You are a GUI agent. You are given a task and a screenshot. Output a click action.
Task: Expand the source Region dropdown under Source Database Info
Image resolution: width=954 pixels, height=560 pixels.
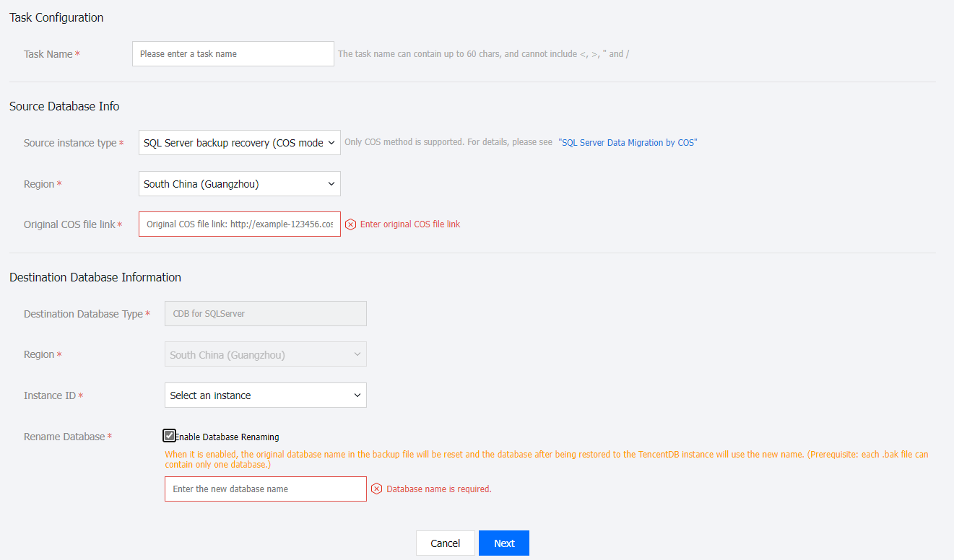click(x=239, y=184)
